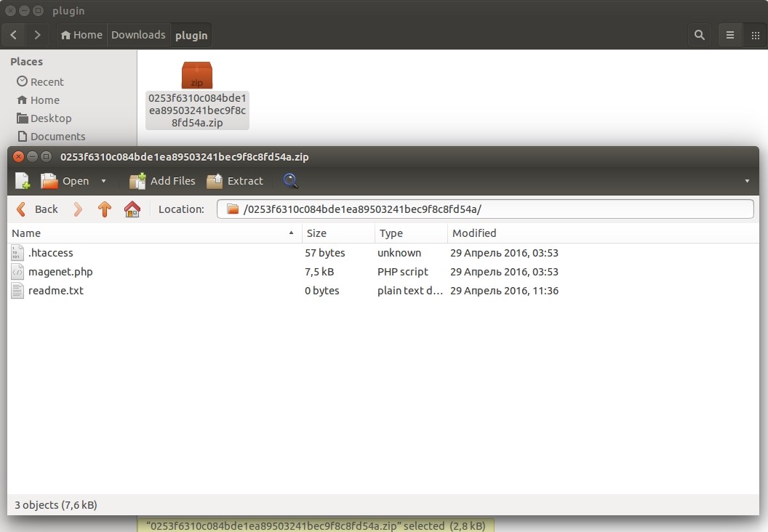The image size is (768, 532).
Task: Search the plugin folder in file manager
Action: [699, 34]
